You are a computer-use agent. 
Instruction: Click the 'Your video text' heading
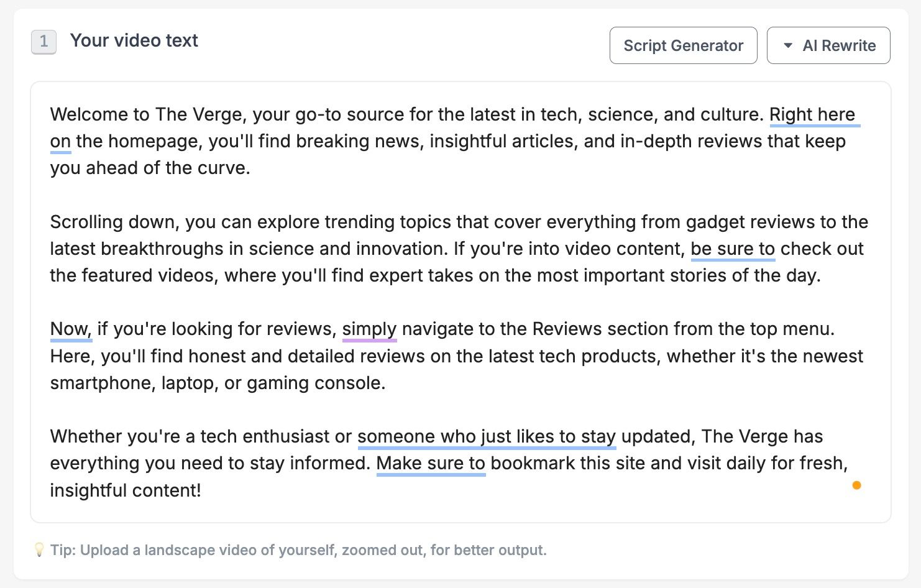click(x=134, y=40)
